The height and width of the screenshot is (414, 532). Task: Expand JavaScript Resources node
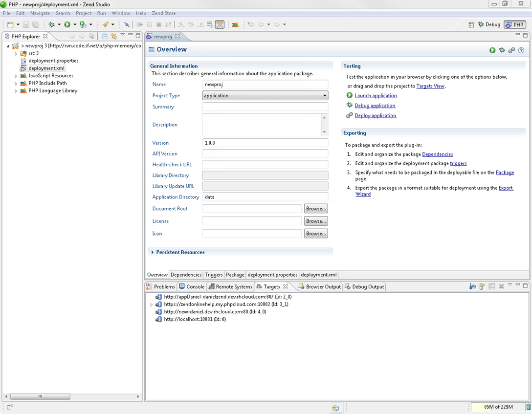click(x=16, y=76)
